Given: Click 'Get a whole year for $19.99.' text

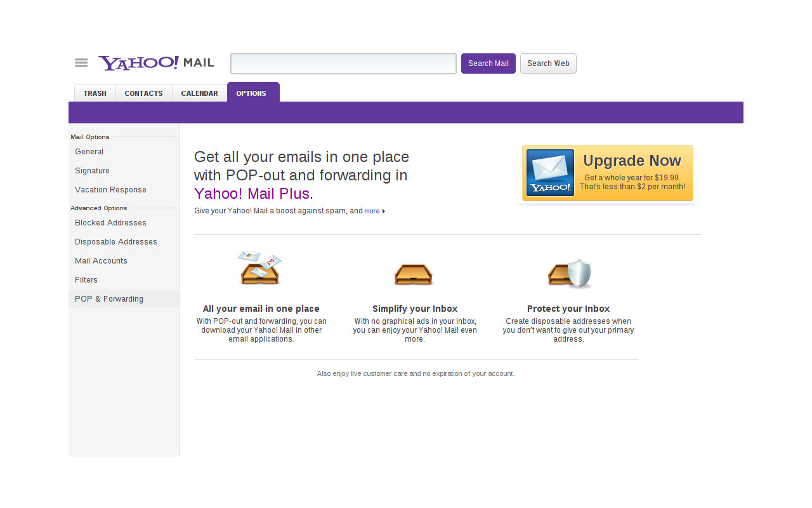Looking at the screenshot, I should tap(632, 178).
